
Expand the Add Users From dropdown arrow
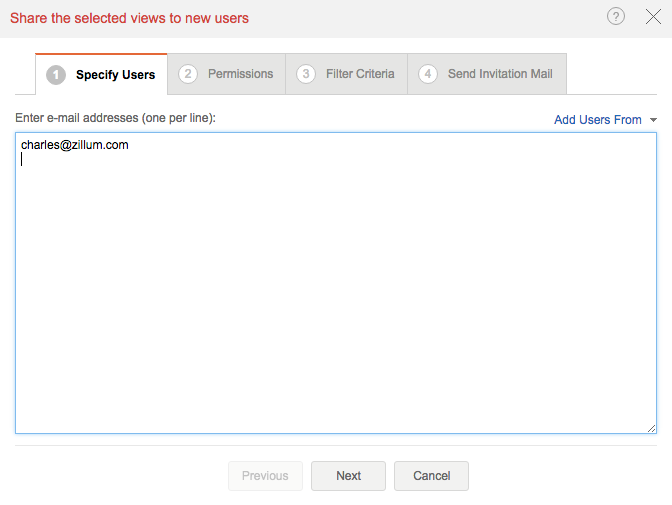click(x=653, y=120)
